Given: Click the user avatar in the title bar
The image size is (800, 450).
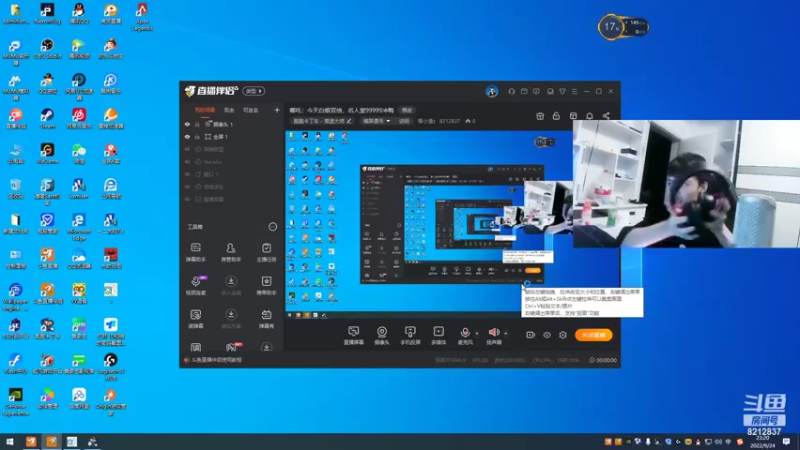Looking at the screenshot, I should 491,91.
